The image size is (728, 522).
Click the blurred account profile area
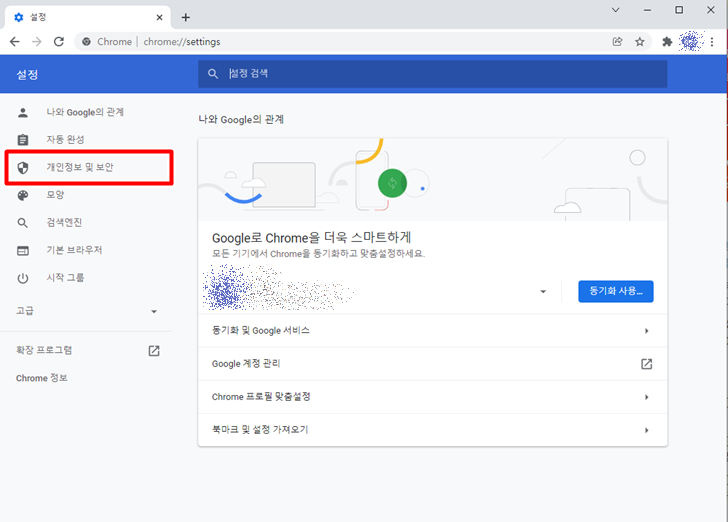(x=279, y=288)
